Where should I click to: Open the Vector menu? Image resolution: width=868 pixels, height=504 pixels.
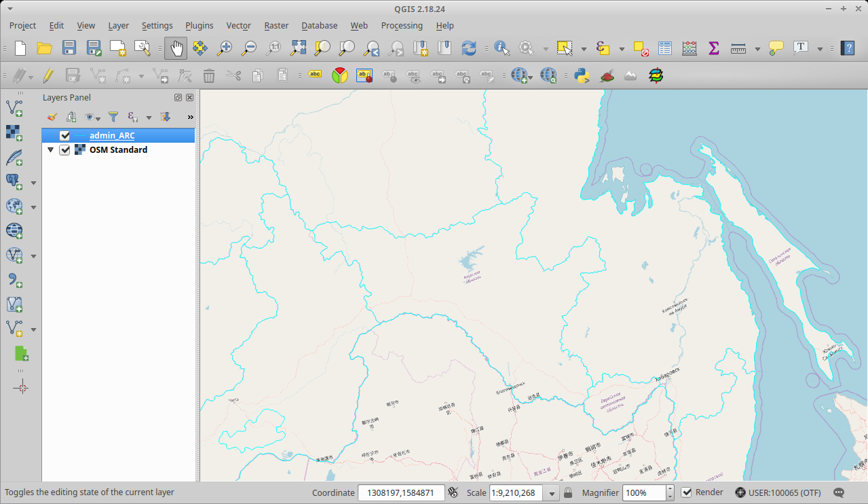tap(238, 25)
